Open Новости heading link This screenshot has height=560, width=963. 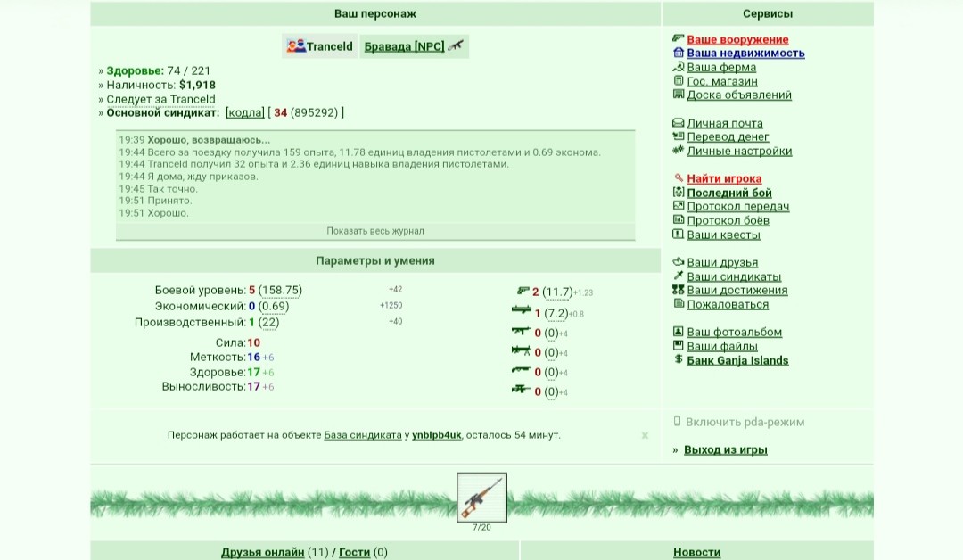(696, 552)
